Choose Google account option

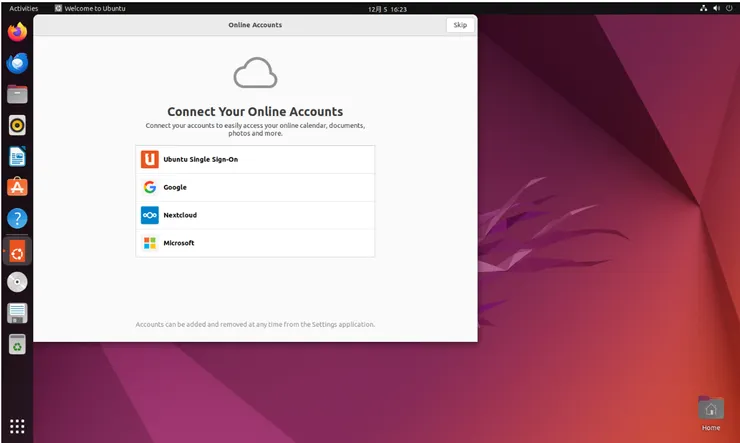coord(255,187)
